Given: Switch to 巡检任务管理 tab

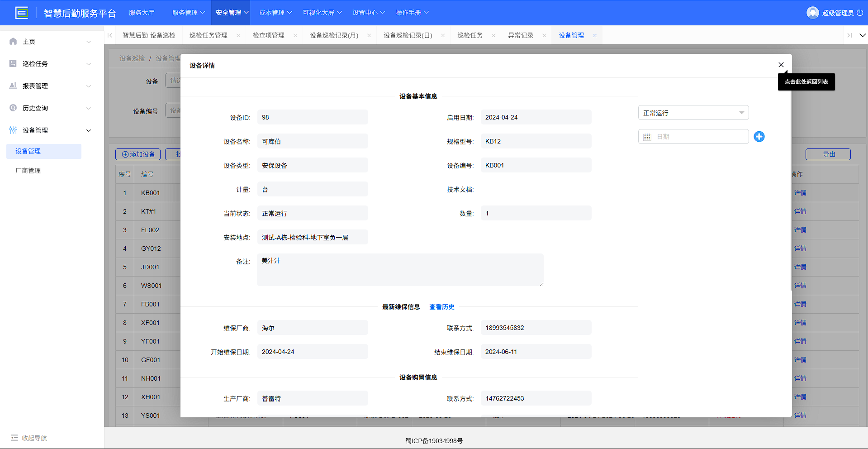Looking at the screenshot, I should click(208, 35).
